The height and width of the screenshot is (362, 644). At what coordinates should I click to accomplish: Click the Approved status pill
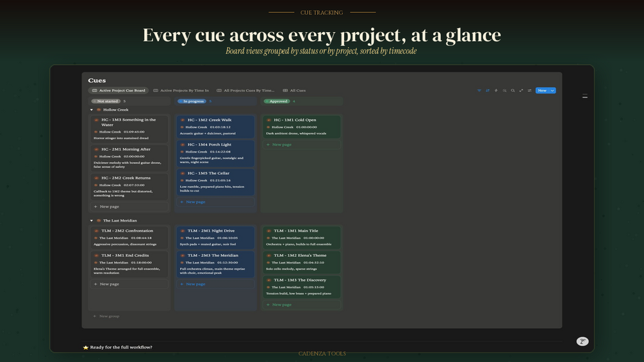[x=276, y=101]
